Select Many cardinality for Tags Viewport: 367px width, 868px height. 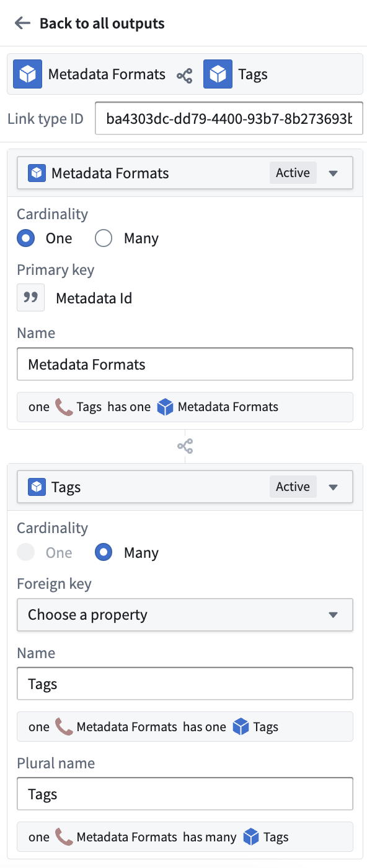click(104, 553)
